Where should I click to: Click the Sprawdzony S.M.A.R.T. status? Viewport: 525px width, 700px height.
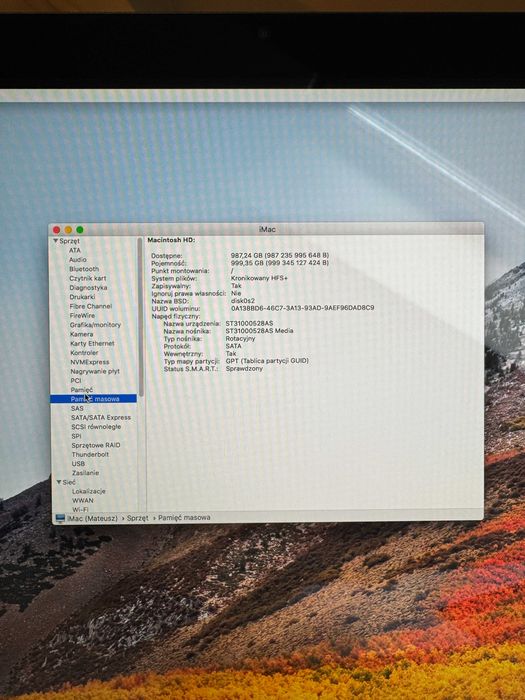(x=244, y=369)
